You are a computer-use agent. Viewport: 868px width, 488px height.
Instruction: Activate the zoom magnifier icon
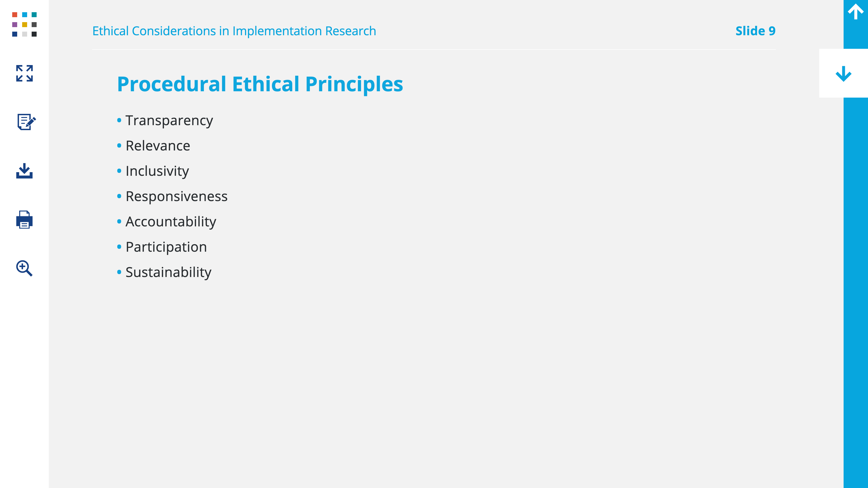coord(24,268)
